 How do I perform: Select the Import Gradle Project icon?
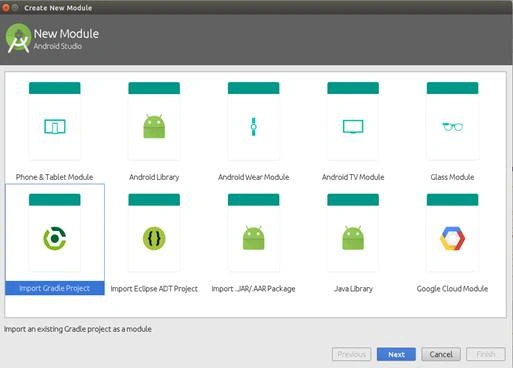(x=55, y=238)
